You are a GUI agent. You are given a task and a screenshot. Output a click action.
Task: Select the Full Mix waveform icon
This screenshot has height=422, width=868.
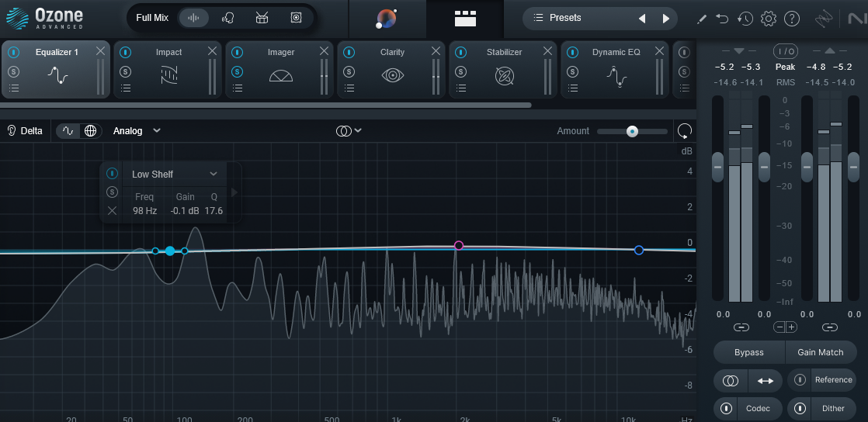point(193,18)
